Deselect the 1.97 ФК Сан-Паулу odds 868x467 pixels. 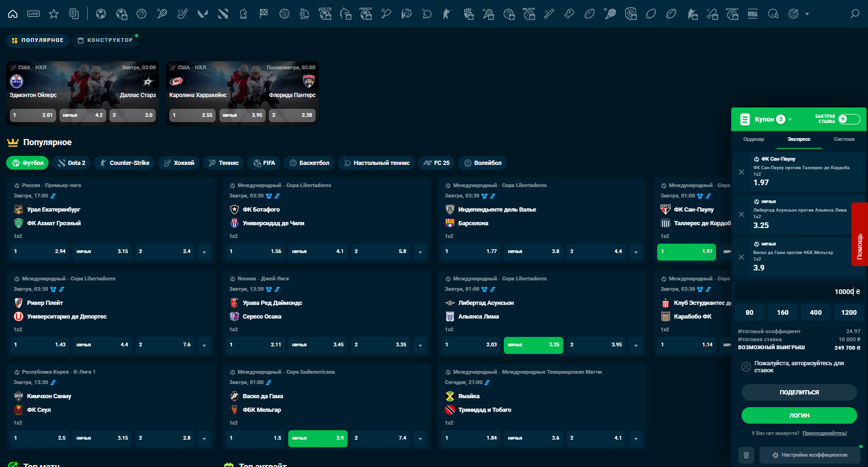tap(686, 252)
